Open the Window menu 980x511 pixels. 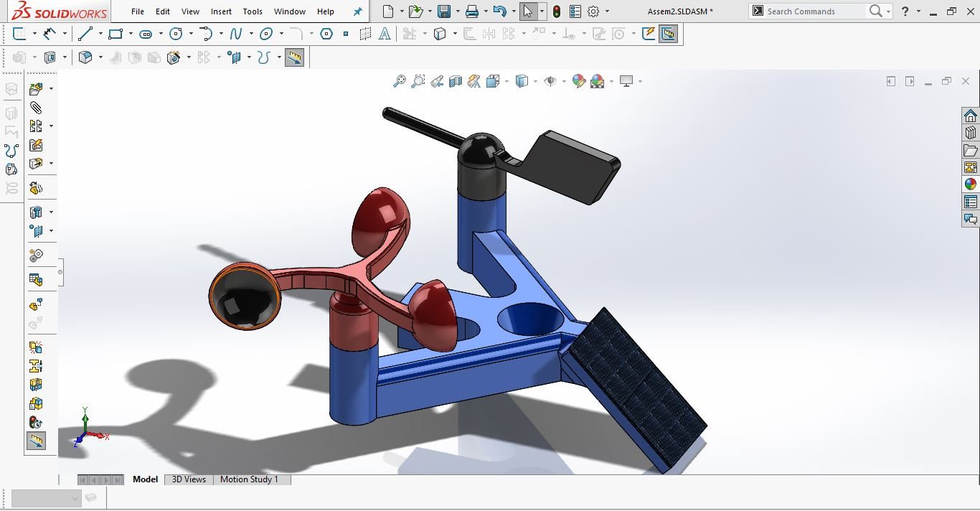290,11
